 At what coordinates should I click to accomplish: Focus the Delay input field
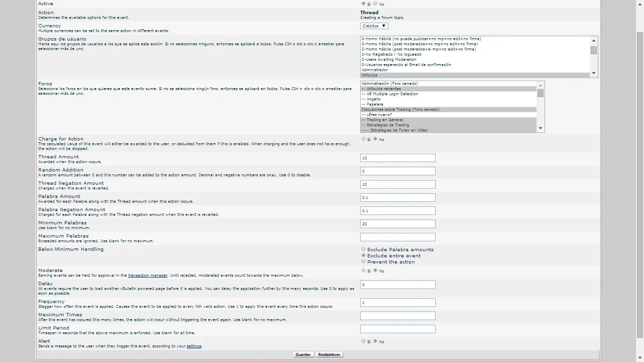tap(398, 285)
